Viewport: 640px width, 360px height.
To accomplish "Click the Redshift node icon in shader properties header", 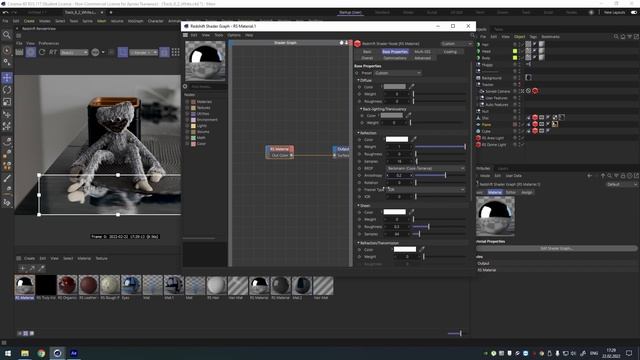I will 358,44.
